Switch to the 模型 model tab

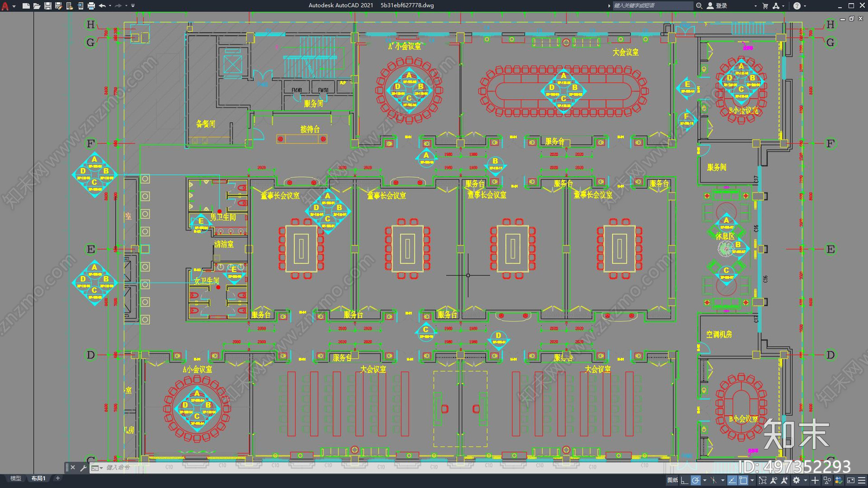click(16, 478)
